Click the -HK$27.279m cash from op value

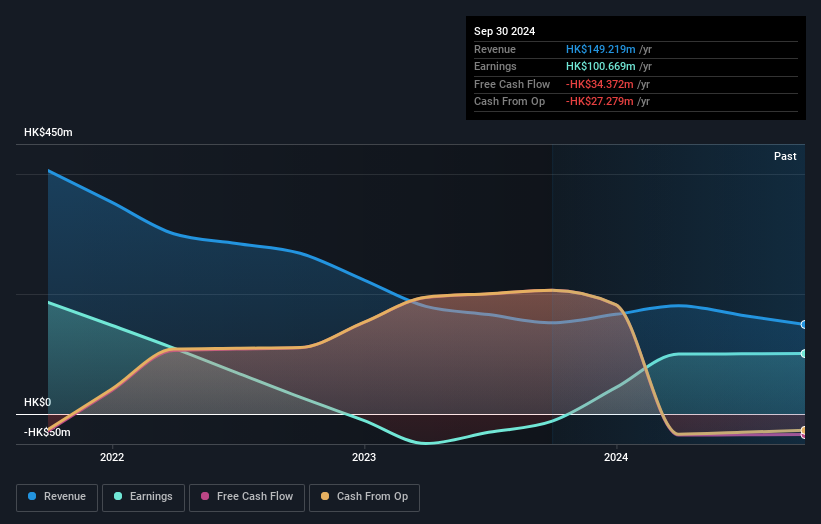tap(600, 102)
